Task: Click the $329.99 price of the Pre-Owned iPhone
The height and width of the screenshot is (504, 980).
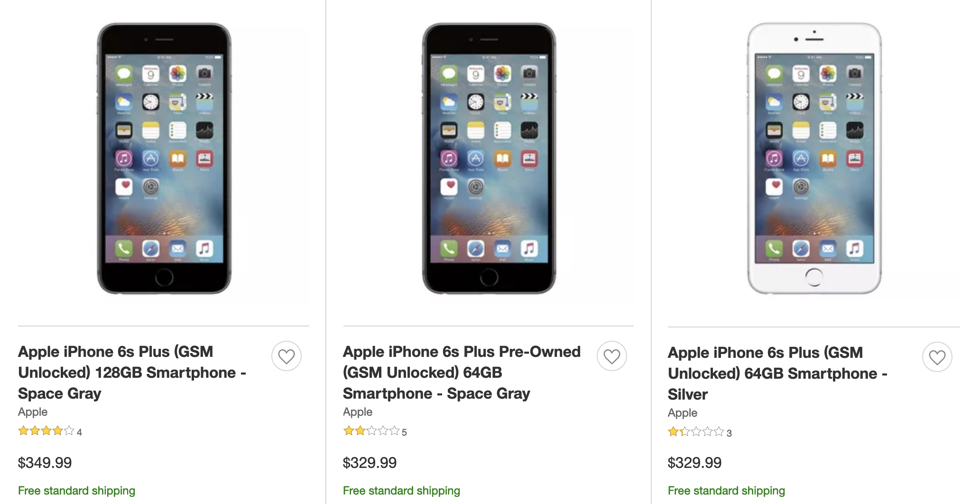Action: pyautogui.click(x=370, y=463)
